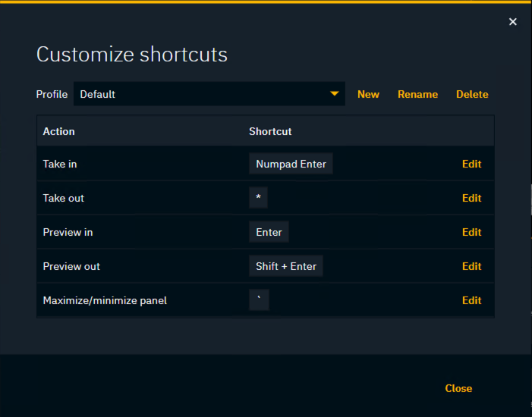
Task: Select the Shift + Enter shortcut key
Action: coord(285,266)
